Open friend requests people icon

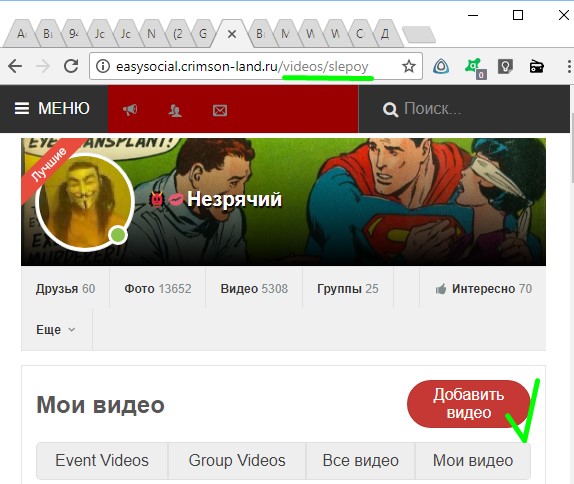pyautogui.click(x=175, y=110)
